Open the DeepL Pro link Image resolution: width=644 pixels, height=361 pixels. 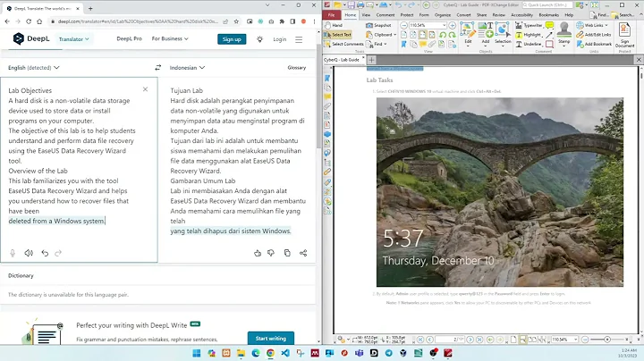[129, 38]
